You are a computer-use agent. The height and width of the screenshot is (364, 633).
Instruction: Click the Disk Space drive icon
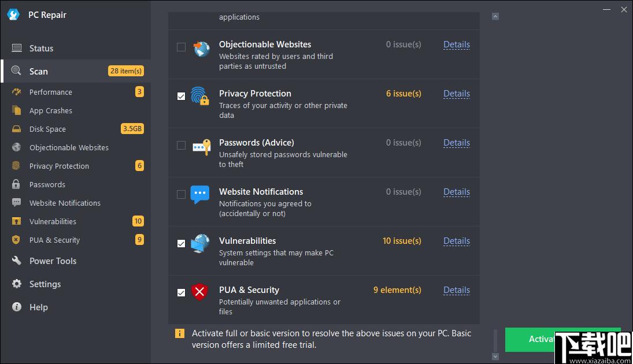(x=17, y=129)
